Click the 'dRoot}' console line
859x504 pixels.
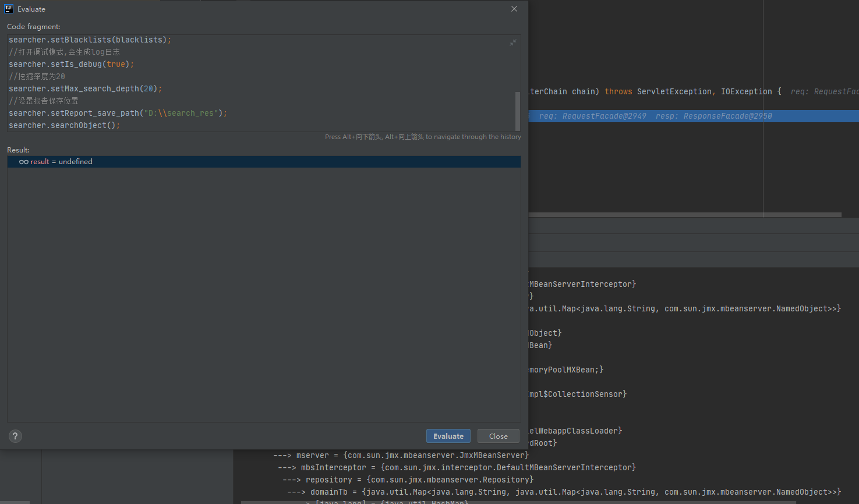click(543, 443)
